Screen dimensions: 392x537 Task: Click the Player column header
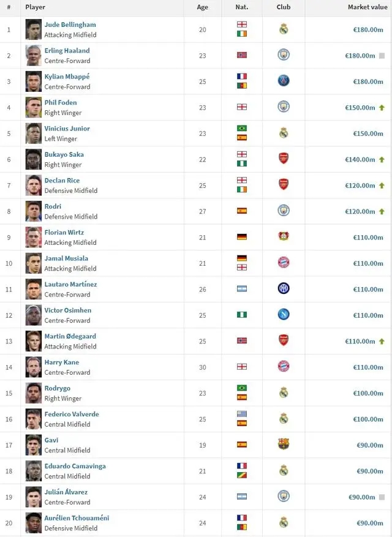(x=36, y=7)
